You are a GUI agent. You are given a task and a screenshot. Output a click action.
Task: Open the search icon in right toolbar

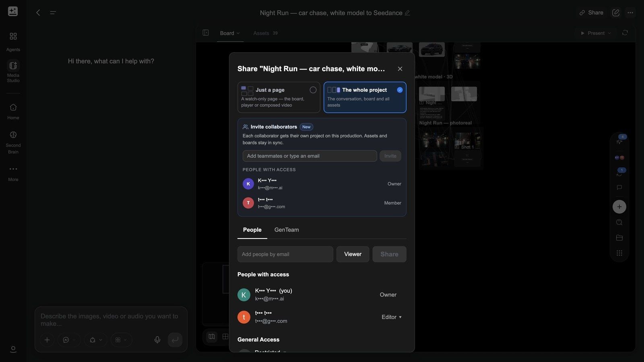pyautogui.click(x=619, y=222)
